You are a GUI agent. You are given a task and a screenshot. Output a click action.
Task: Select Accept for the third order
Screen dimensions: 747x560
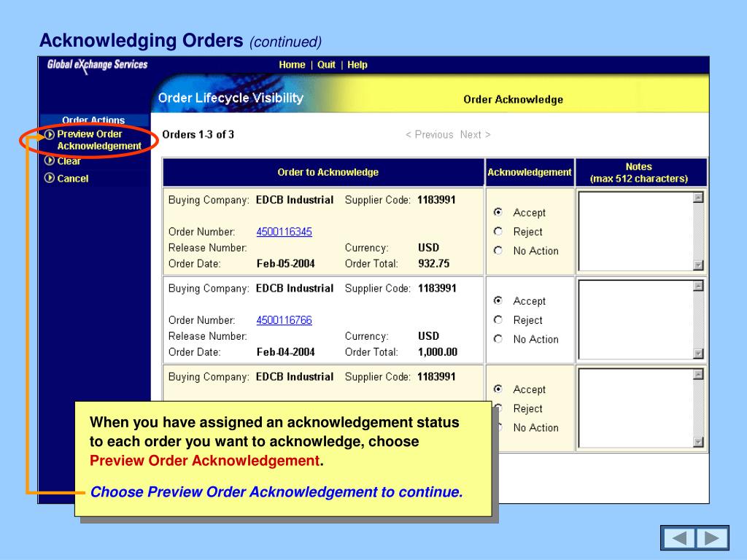(498, 389)
